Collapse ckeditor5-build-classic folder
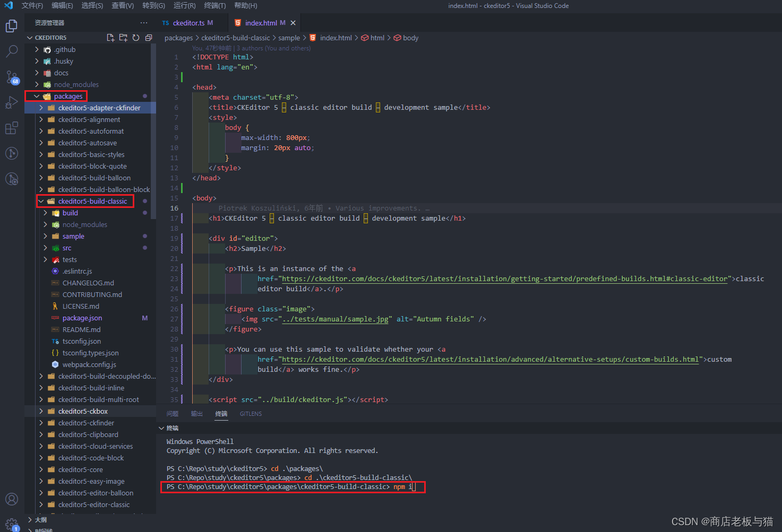Viewport: 782px width, 532px height. point(41,201)
